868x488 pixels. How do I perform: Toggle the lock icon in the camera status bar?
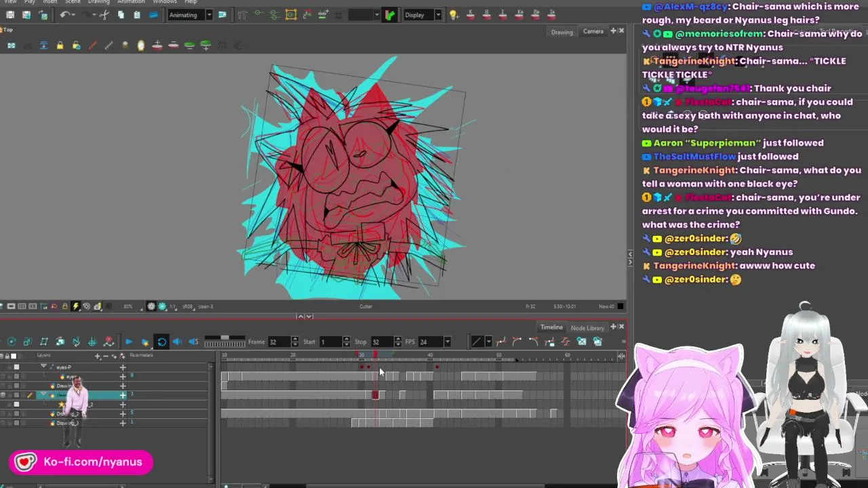point(65,306)
